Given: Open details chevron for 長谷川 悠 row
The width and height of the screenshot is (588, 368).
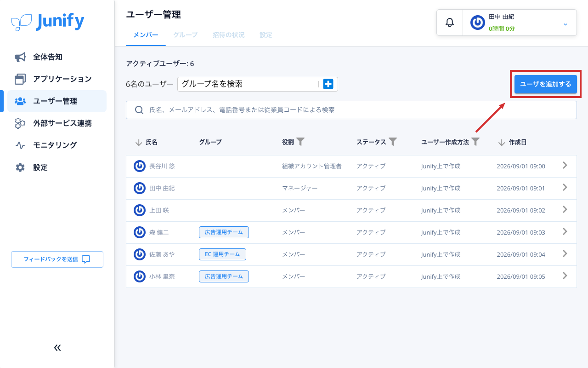Looking at the screenshot, I should [x=565, y=166].
